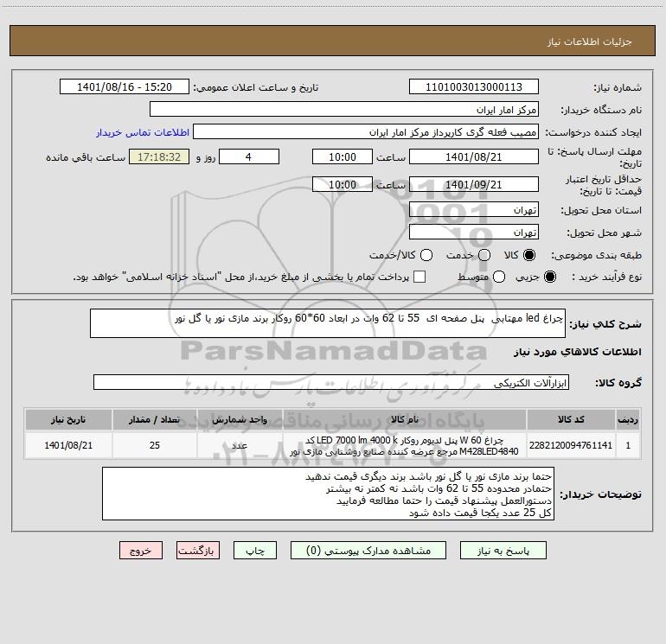Click the خروج exit button

pos(141,551)
